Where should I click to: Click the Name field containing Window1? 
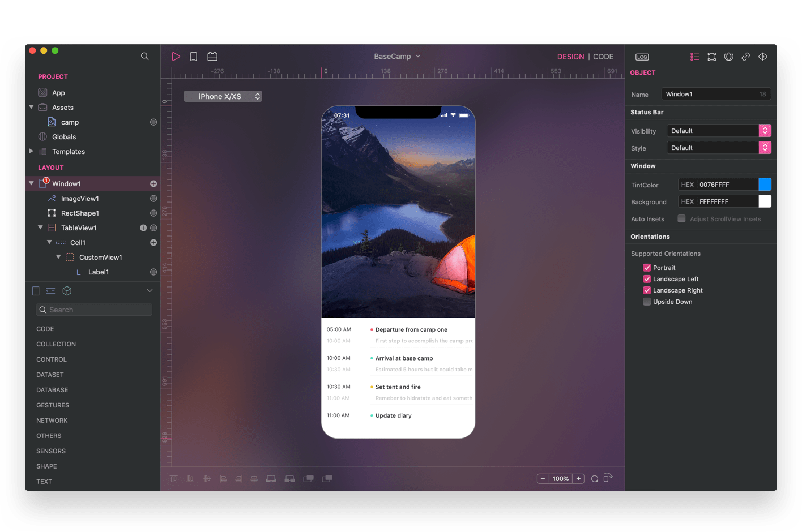716,94
